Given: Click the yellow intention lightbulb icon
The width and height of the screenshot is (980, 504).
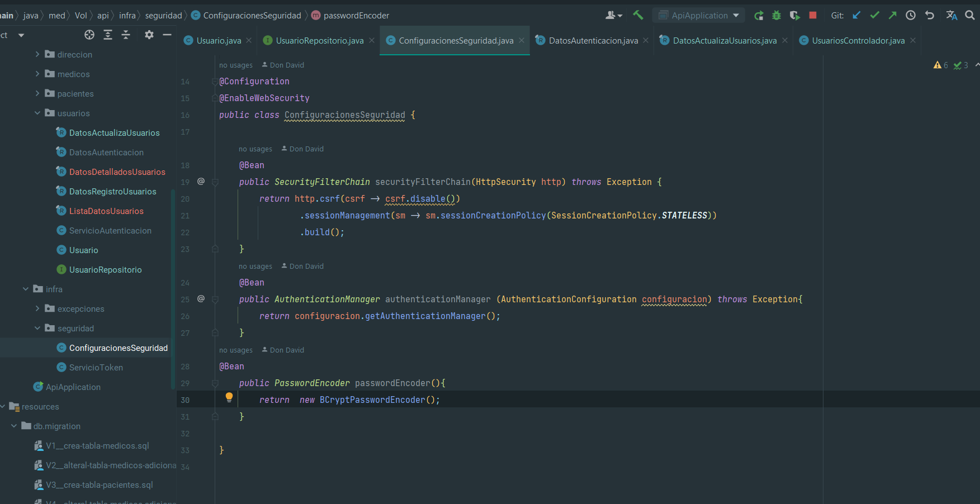Looking at the screenshot, I should [x=229, y=397].
